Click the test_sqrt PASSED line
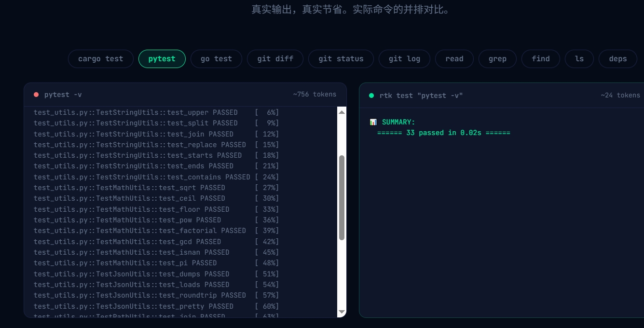Viewport: 644px width, 328px height. tap(156, 188)
